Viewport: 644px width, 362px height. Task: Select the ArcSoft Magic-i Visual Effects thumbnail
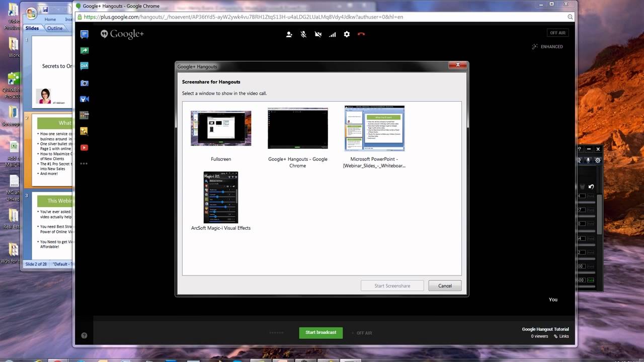(x=220, y=197)
